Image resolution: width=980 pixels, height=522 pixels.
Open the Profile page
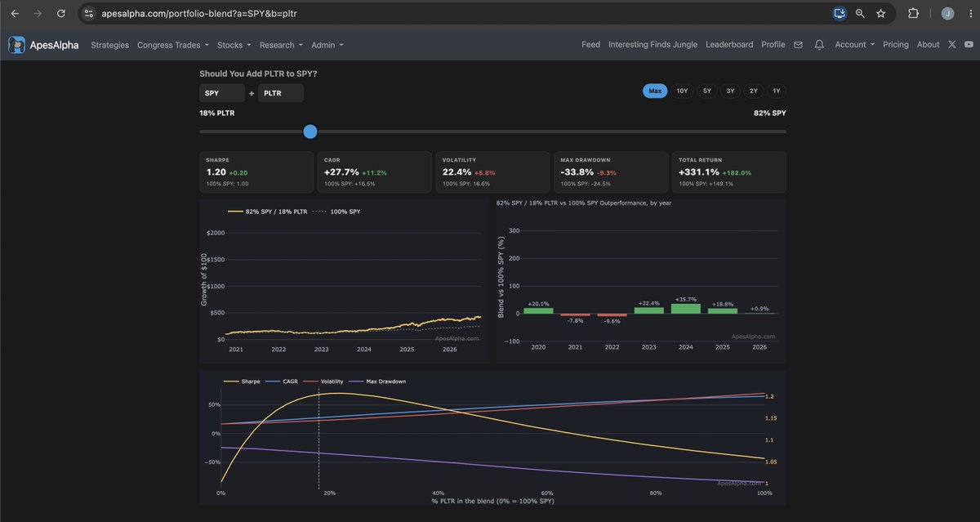773,45
